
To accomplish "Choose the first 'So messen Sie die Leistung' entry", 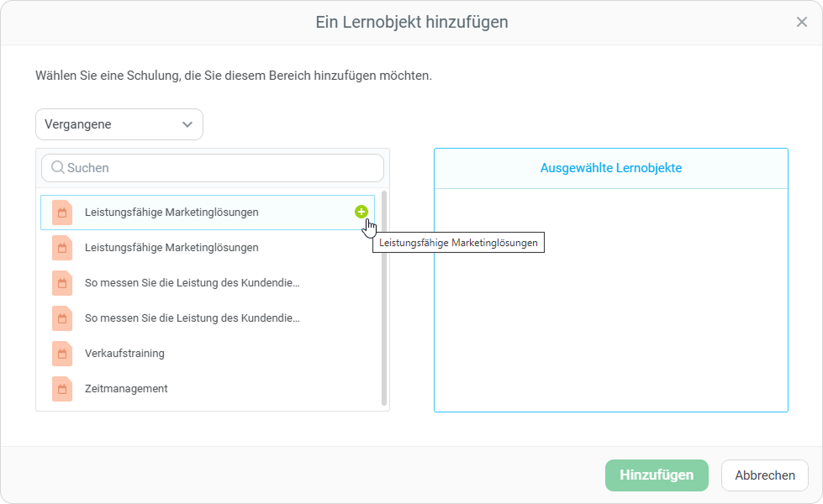I will (192, 283).
